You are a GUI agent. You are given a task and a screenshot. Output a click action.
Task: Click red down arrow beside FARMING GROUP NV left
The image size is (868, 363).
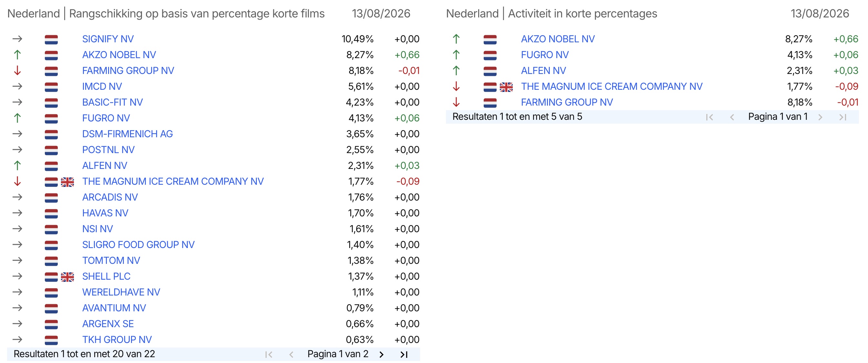17,70
